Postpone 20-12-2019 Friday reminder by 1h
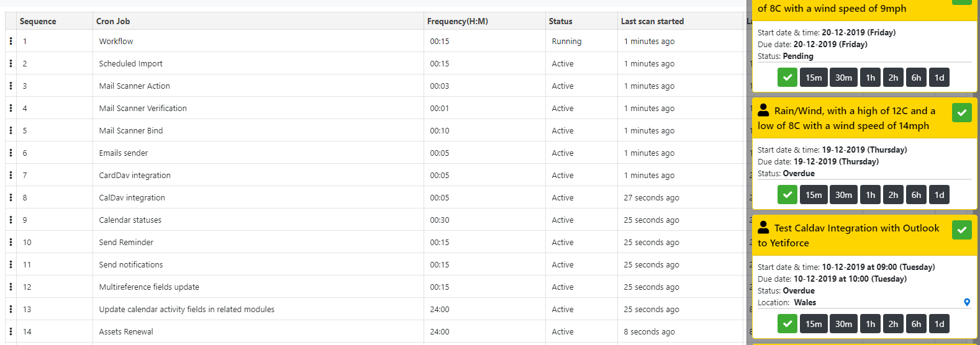Image resolution: width=980 pixels, height=345 pixels. click(x=871, y=78)
